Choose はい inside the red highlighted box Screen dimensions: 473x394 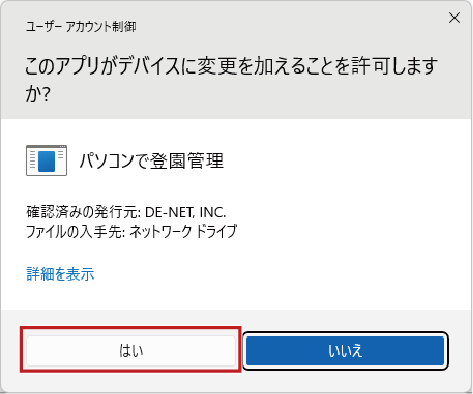[x=131, y=350]
